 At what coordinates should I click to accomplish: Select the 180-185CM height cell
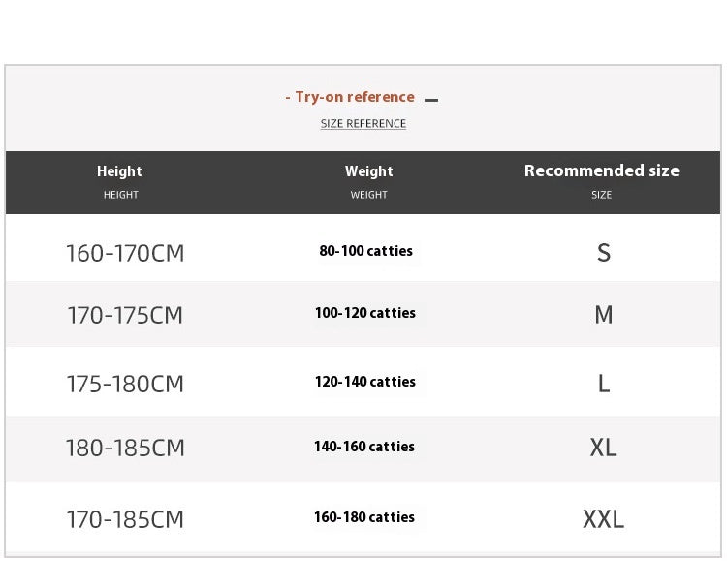pyautogui.click(x=125, y=448)
